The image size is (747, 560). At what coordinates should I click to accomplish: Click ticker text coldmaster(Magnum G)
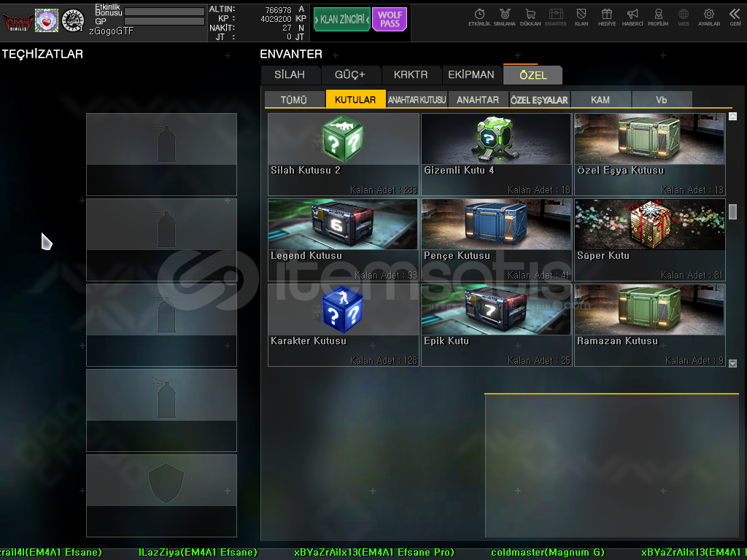[x=548, y=553]
